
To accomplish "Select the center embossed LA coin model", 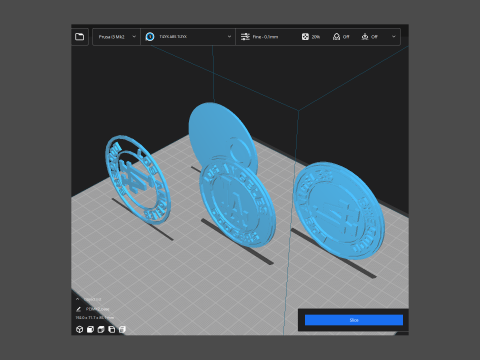I will (x=237, y=203).
